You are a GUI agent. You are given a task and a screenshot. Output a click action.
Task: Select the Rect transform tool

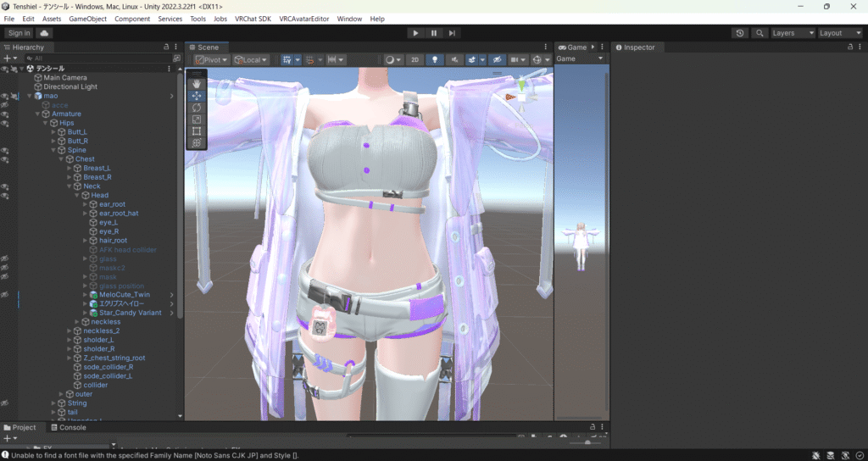pos(197,131)
